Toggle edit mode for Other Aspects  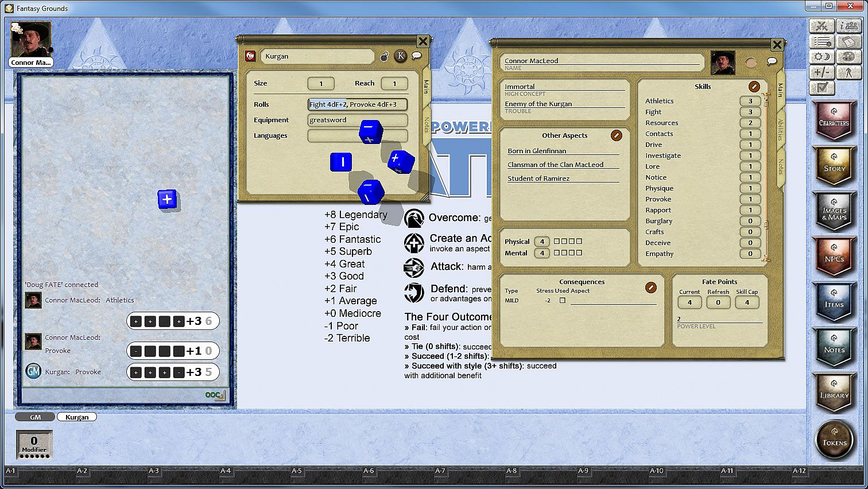[616, 135]
